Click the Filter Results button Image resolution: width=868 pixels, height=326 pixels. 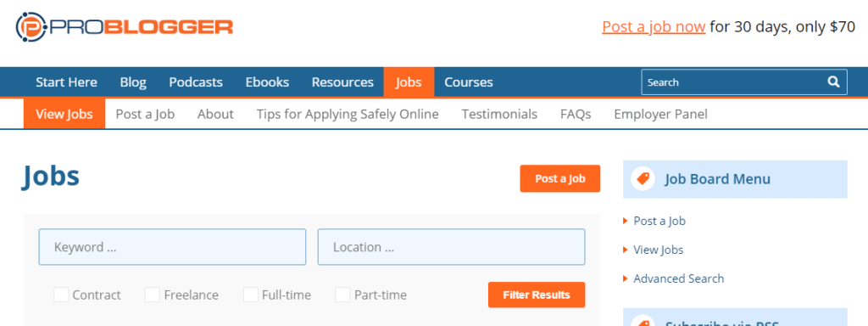(537, 295)
